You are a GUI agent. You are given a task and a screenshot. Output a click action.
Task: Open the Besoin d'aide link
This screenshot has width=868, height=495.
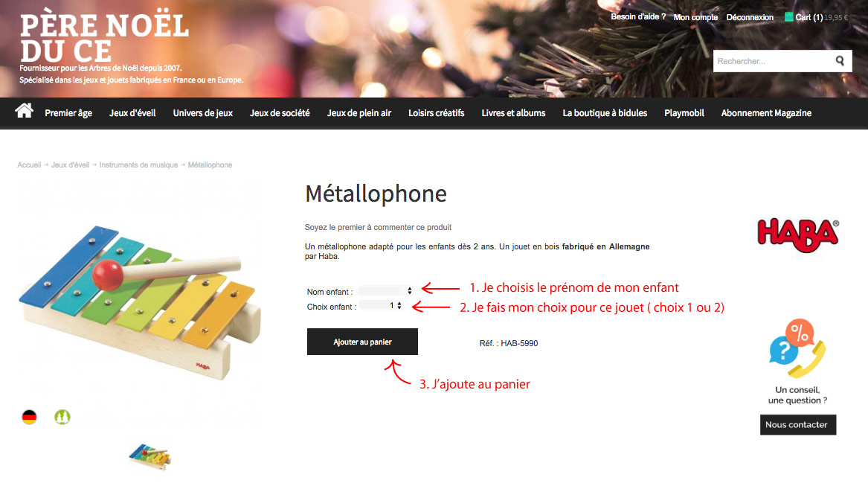tap(638, 16)
